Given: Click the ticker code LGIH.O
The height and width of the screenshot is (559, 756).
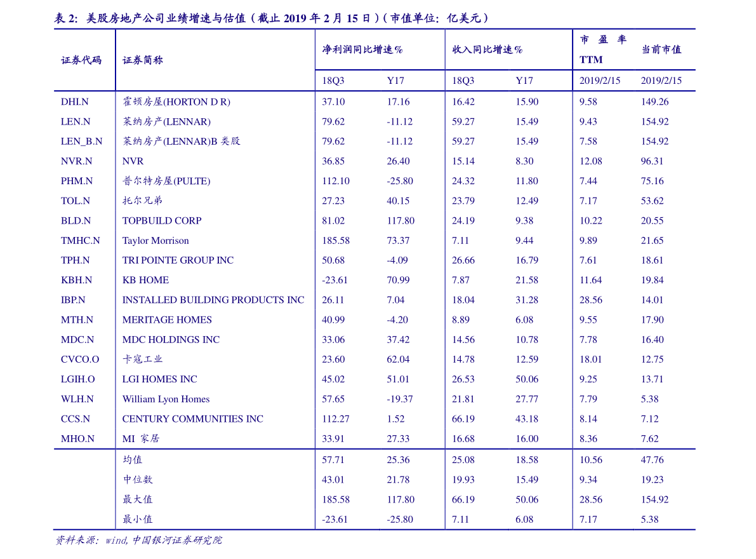Looking at the screenshot, I should [78, 379].
